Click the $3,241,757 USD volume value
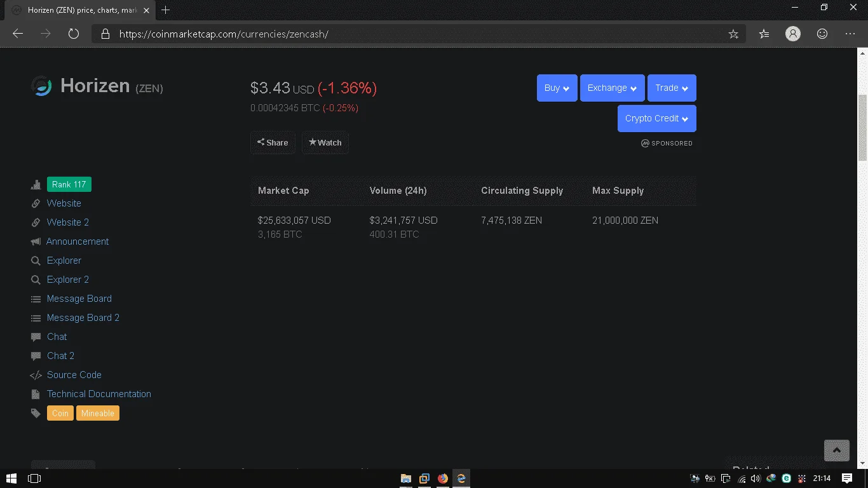This screenshot has width=868, height=488. point(403,220)
